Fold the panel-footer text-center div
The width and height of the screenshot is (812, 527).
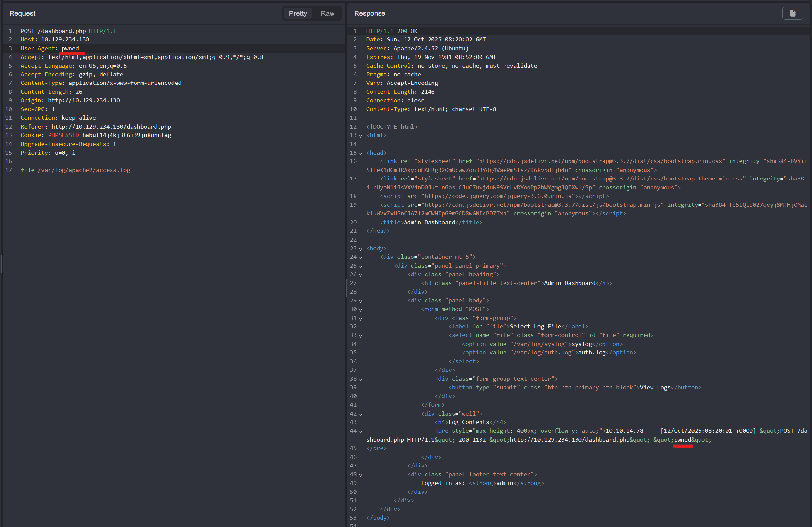361,475
